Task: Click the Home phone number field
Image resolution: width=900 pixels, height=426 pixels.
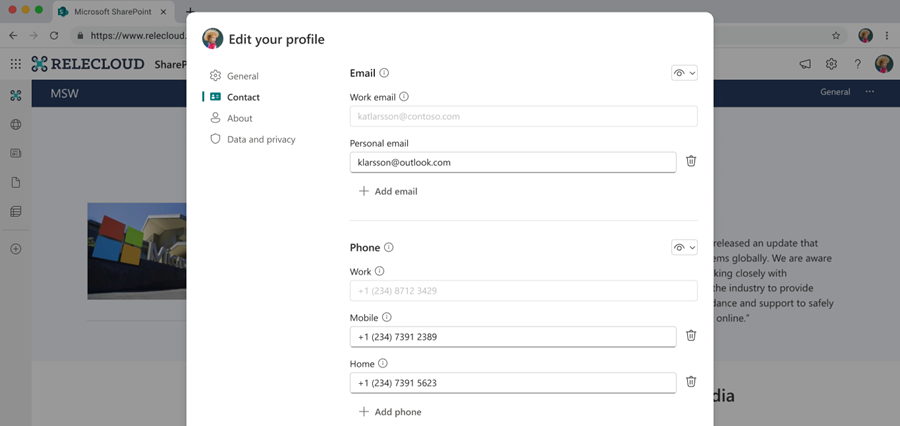Action: [x=512, y=382]
